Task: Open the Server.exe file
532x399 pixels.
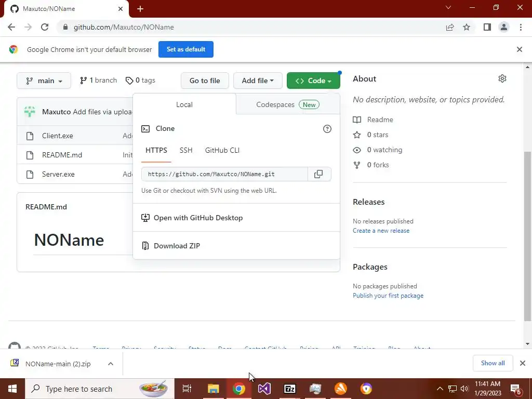Action: [x=58, y=175]
